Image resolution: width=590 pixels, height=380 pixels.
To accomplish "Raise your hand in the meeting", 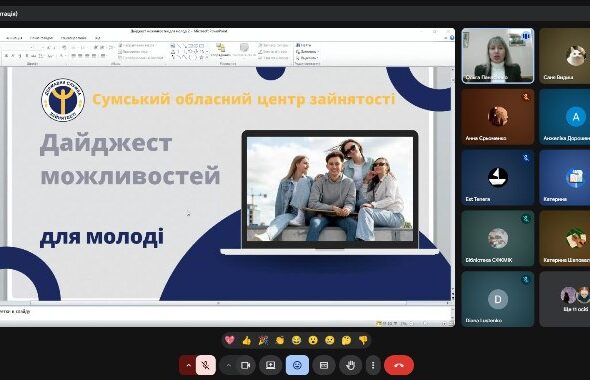I will point(351,365).
